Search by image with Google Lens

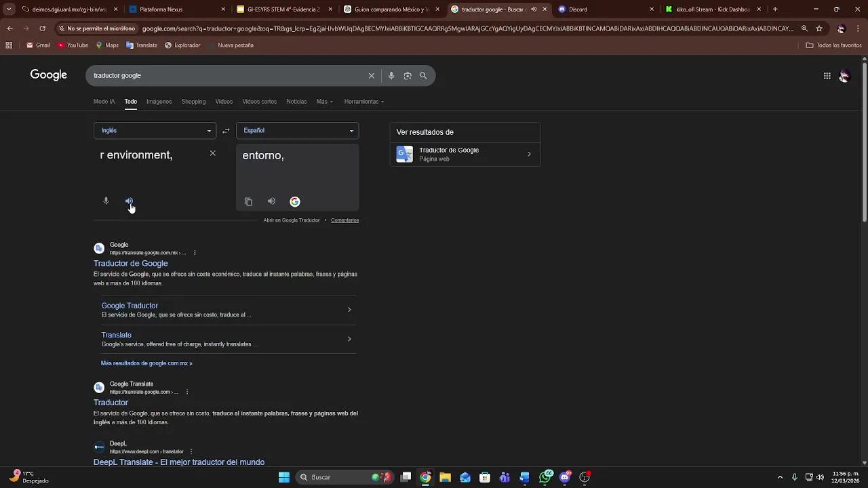point(408,76)
